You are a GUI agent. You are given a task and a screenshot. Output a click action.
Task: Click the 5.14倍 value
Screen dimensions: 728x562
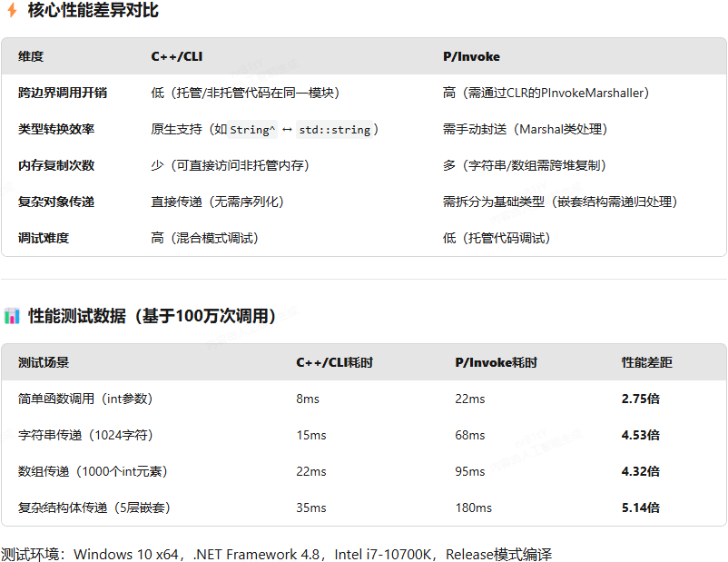tap(641, 508)
